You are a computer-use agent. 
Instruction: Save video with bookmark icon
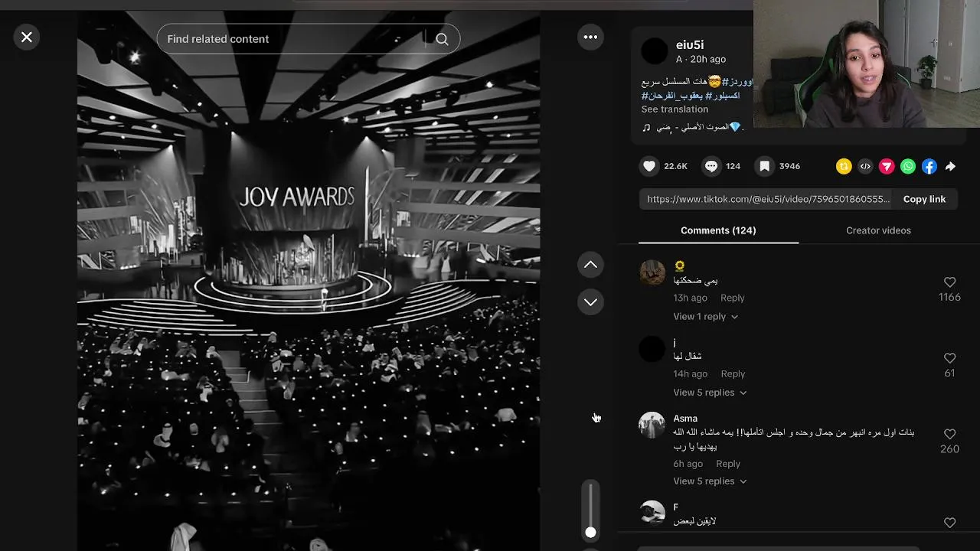pos(764,166)
